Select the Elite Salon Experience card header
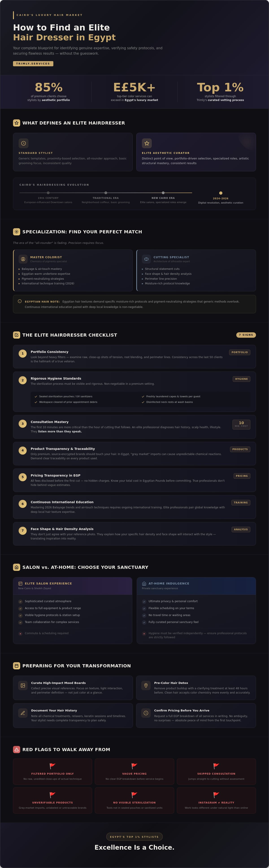269x868 pixels. click(x=72, y=586)
